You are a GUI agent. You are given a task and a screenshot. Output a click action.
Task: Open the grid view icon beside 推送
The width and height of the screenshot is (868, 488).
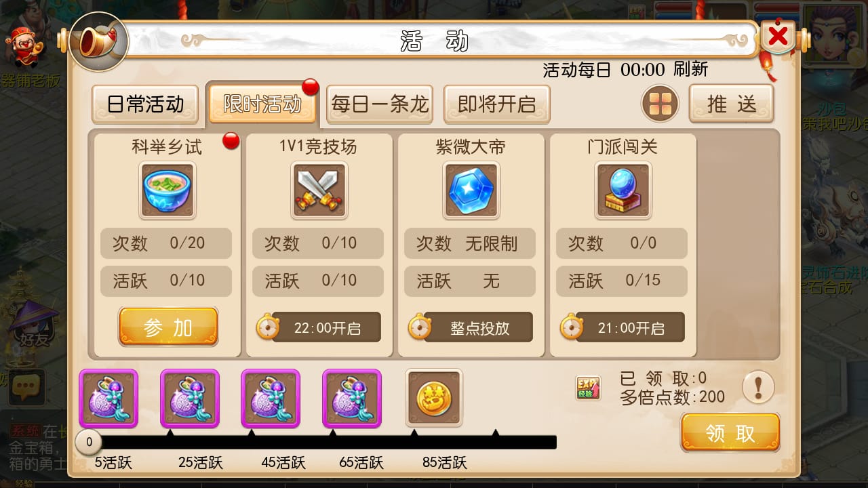pos(660,104)
